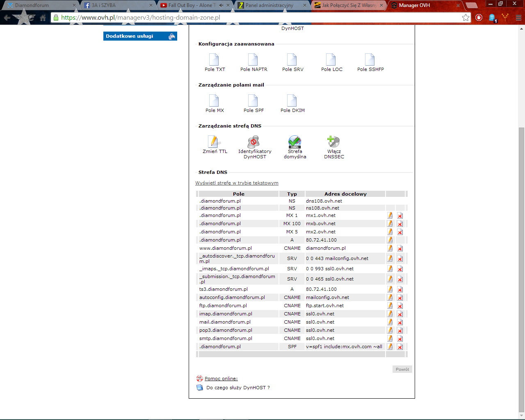Open the Pomoc online link
525x420 pixels.
point(221,379)
